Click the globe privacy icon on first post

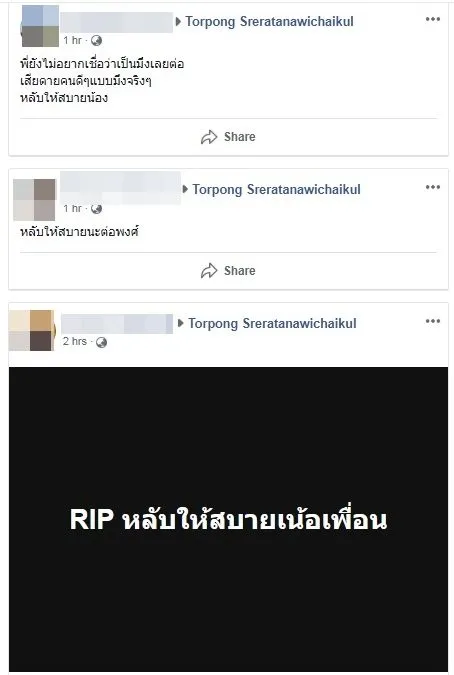coord(96,40)
